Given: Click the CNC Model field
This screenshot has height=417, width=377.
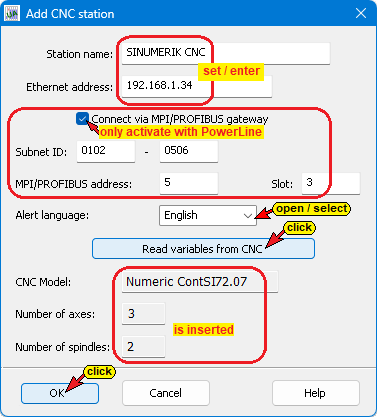Looking at the screenshot, I should click(200, 282).
